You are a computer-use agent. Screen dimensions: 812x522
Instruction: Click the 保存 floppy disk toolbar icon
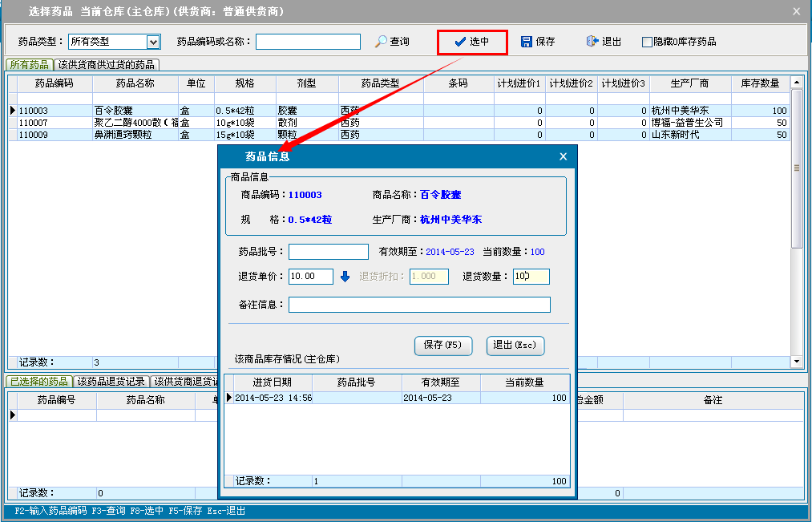coord(527,42)
